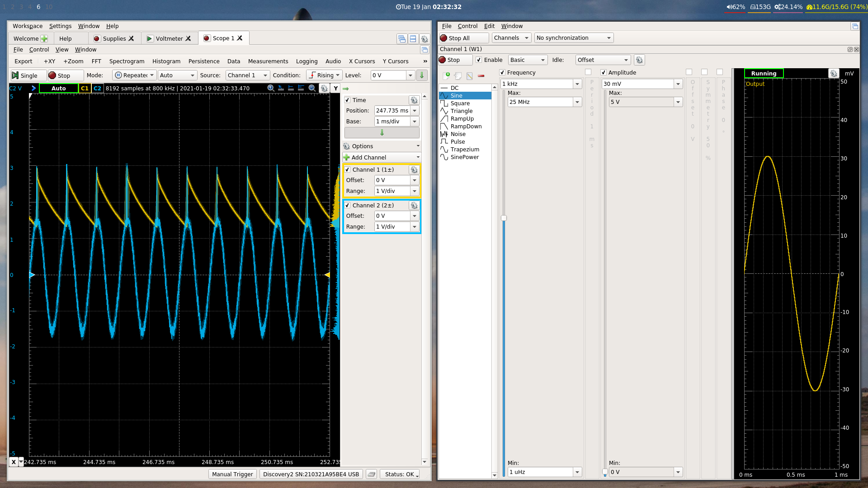The image size is (868, 488).
Task: Import a waveform file via the import icon
Action: pos(459,76)
